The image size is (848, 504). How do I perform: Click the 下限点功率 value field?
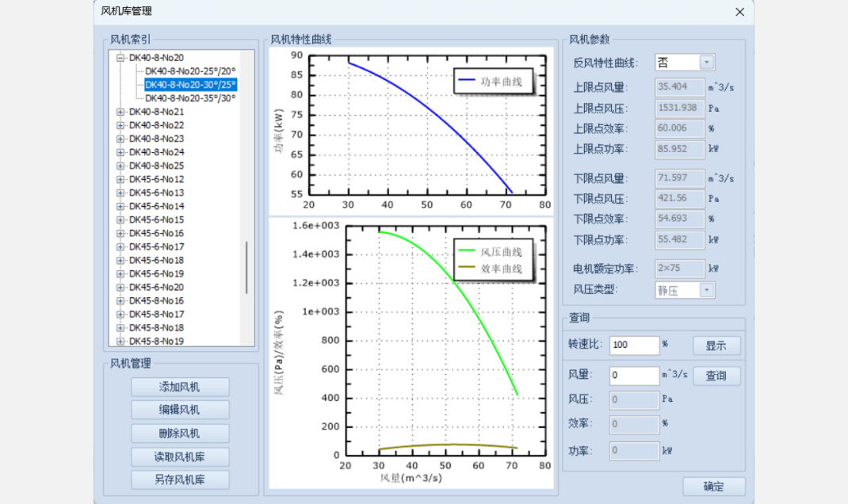coord(680,239)
